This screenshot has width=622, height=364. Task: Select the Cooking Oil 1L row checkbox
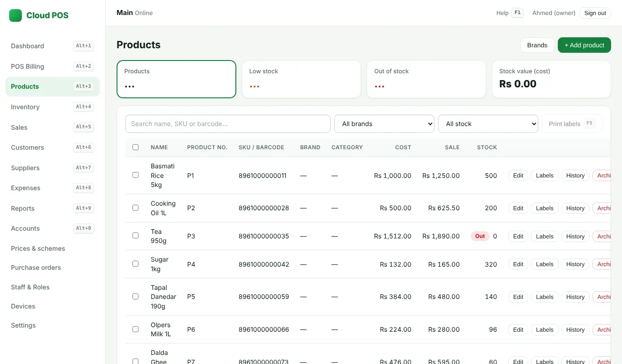click(135, 207)
